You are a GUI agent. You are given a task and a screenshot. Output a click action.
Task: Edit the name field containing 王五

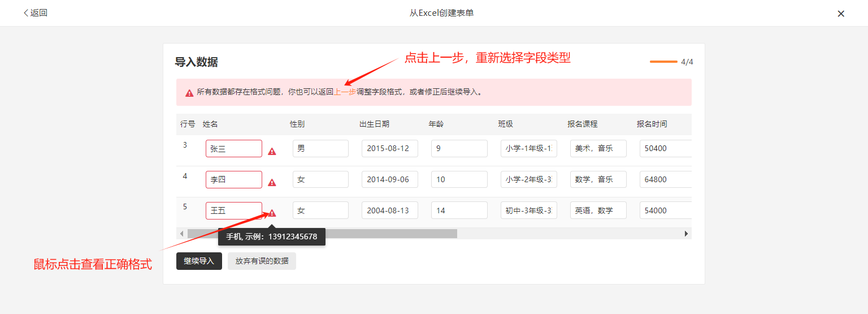click(234, 210)
